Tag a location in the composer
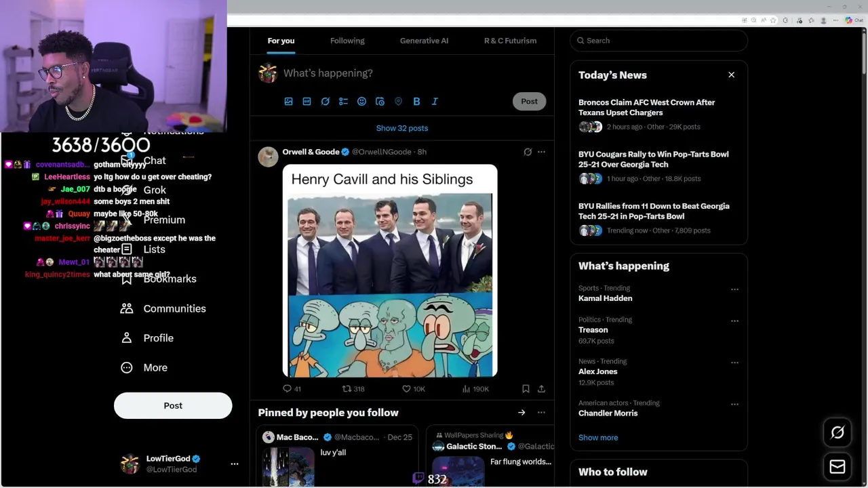Image resolution: width=868 pixels, height=488 pixels. [398, 102]
